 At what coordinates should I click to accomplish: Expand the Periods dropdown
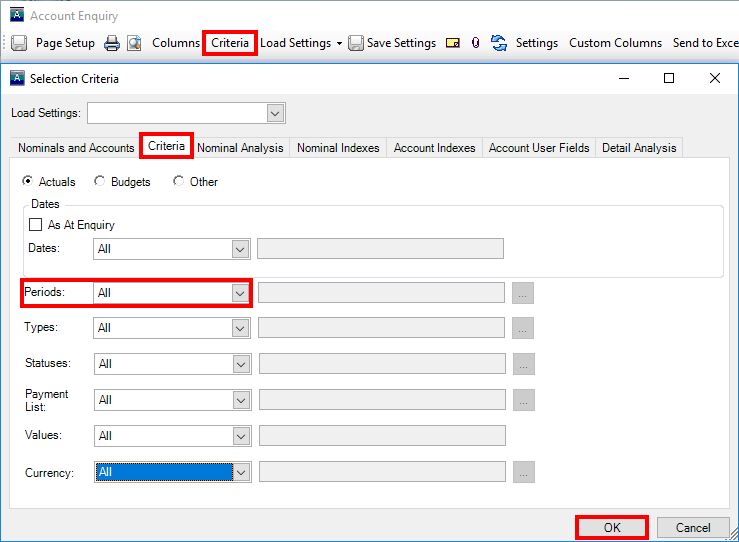tap(240, 293)
